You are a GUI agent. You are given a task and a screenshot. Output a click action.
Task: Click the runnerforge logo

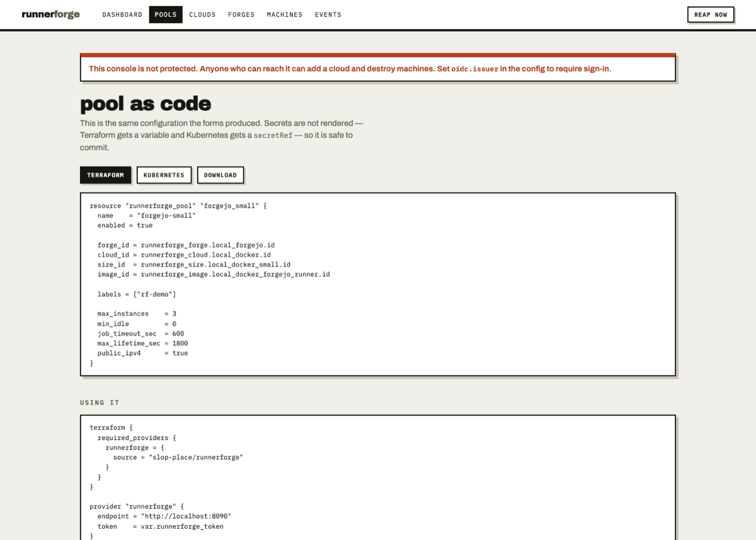[x=50, y=14]
